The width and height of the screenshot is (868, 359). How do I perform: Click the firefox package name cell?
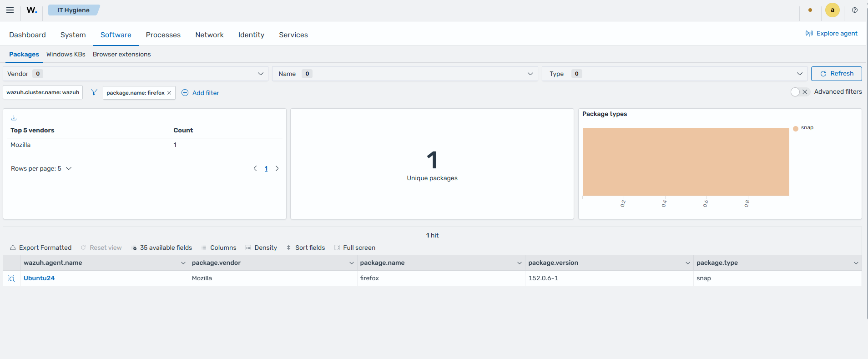(441, 278)
